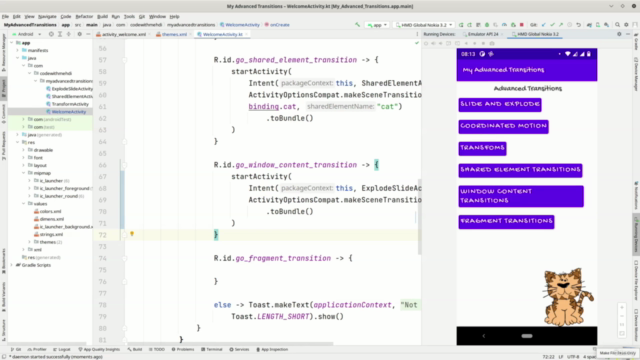Click the Git update project arrow
Image resolution: width=640 pixels, height=360 pixels.
543,25
